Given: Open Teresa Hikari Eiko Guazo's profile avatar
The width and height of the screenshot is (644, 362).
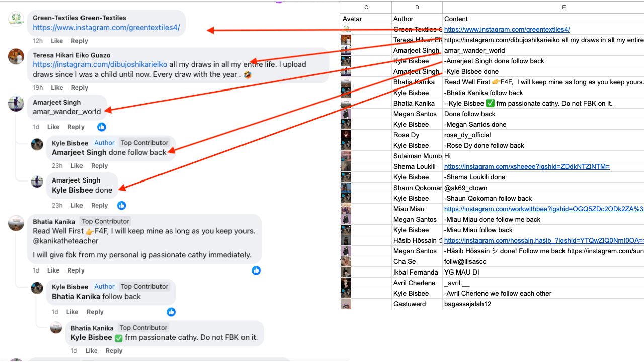Looking at the screenshot, I should (16, 56).
